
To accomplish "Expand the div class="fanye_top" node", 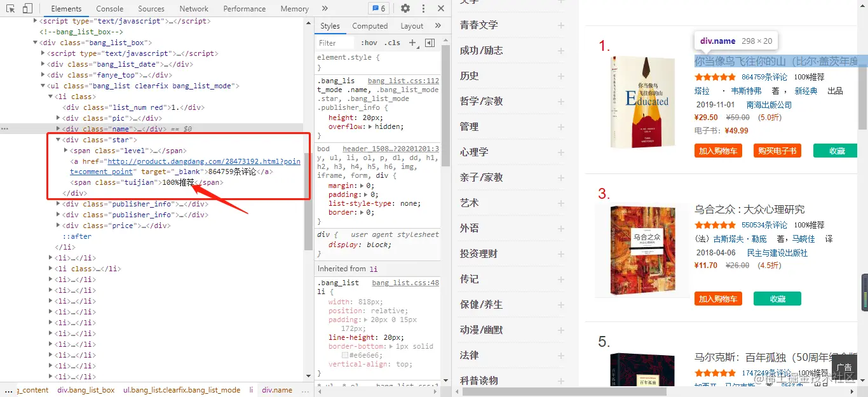I will click(44, 75).
